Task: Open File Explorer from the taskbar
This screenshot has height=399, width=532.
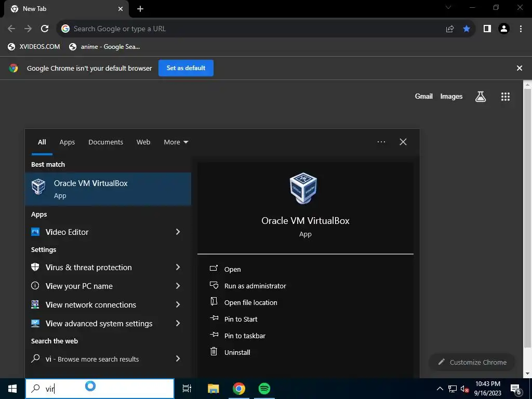Action: tap(214, 389)
